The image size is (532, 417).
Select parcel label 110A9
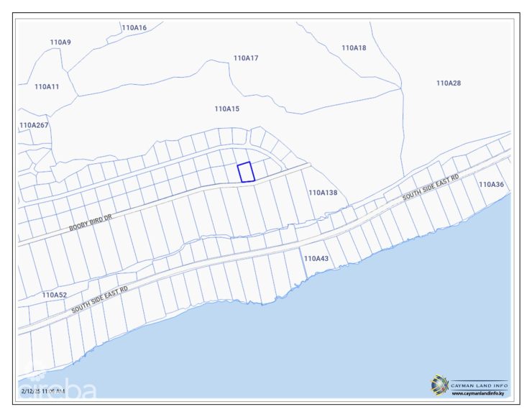[60, 42]
